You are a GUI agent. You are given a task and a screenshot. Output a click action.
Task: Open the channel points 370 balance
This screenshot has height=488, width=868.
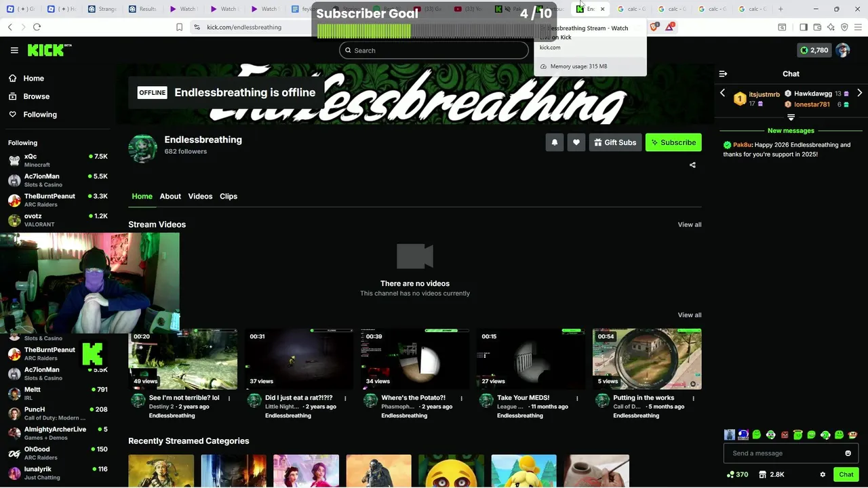click(737, 474)
